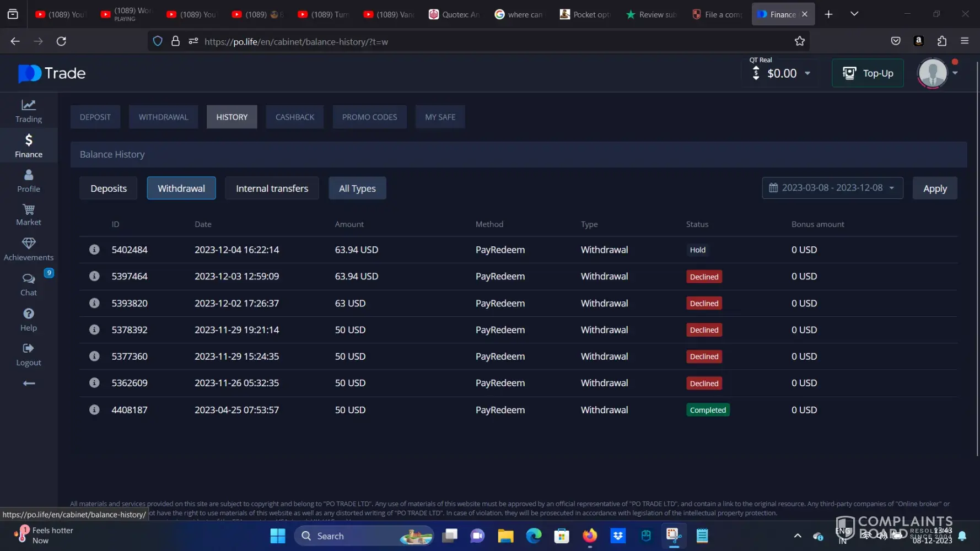Image resolution: width=980 pixels, height=551 pixels.
Task: Click the Top-Up button
Action: point(867,73)
